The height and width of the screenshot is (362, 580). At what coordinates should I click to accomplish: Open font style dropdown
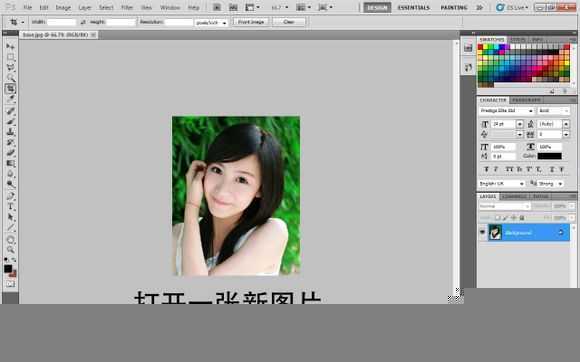pos(553,111)
